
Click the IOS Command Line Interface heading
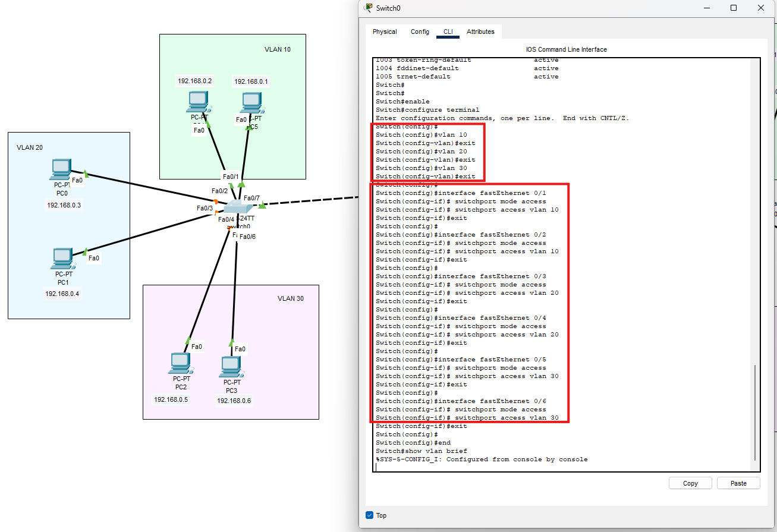coord(567,49)
